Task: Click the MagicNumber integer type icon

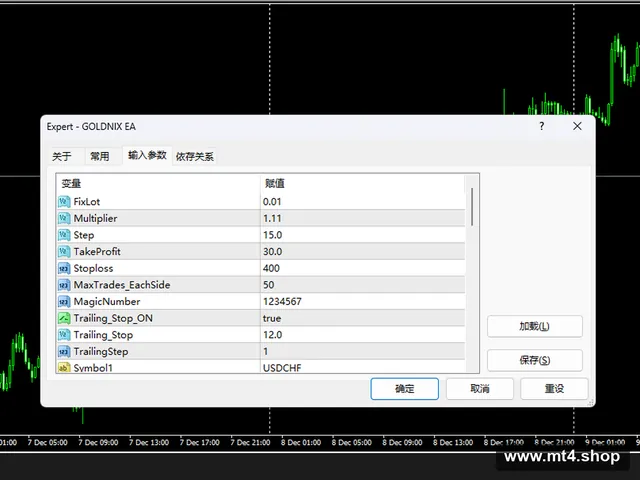Action: 64,302
